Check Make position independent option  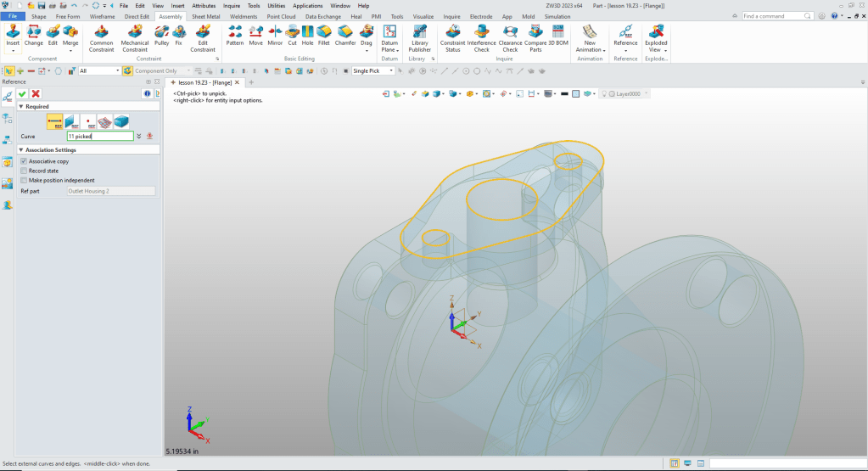[24, 180]
